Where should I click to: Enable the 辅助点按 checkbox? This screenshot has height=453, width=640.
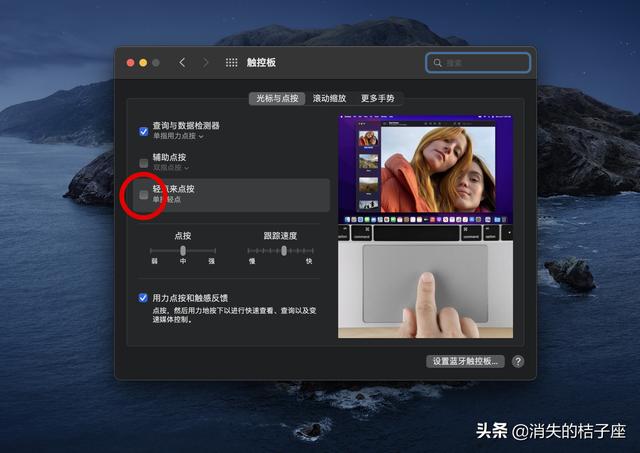point(144,163)
